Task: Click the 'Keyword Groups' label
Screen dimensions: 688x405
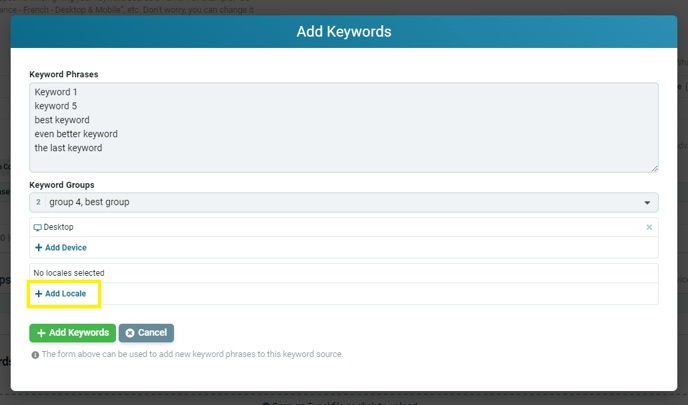Action: [x=62, y=185]
